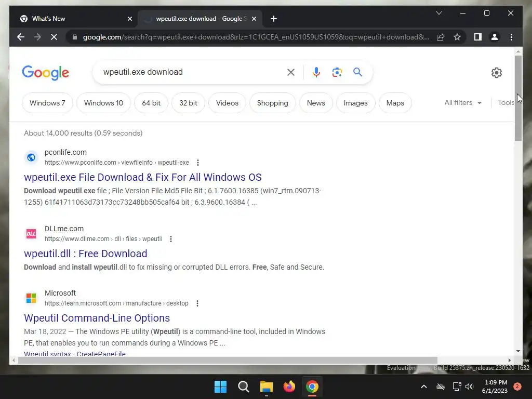Switch to Maps results
Image resolution: width=532 pixels, height=399 pixels.
point(395,103)
